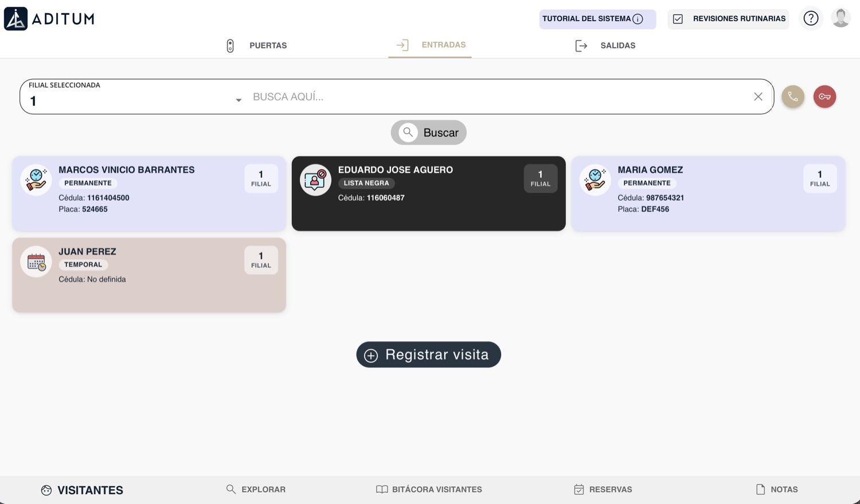Click the Revisiones Rutinarias label

point(739,19)
